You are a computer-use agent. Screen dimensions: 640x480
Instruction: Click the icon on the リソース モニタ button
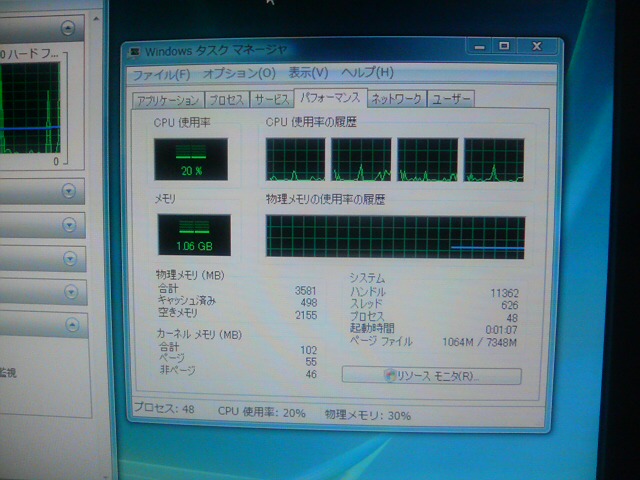pyautogui.click(x=390, y=376)
